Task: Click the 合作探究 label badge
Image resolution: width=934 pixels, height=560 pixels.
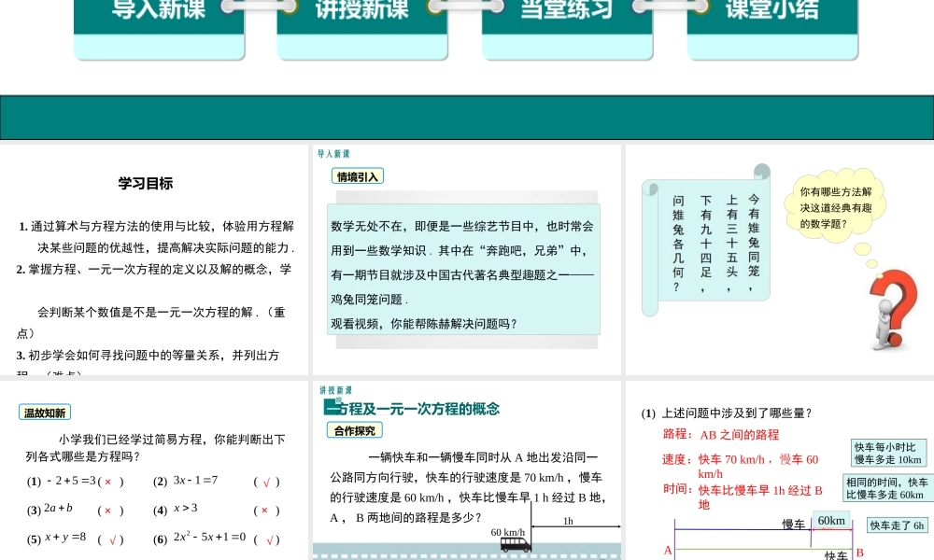Action: [354, 430]
